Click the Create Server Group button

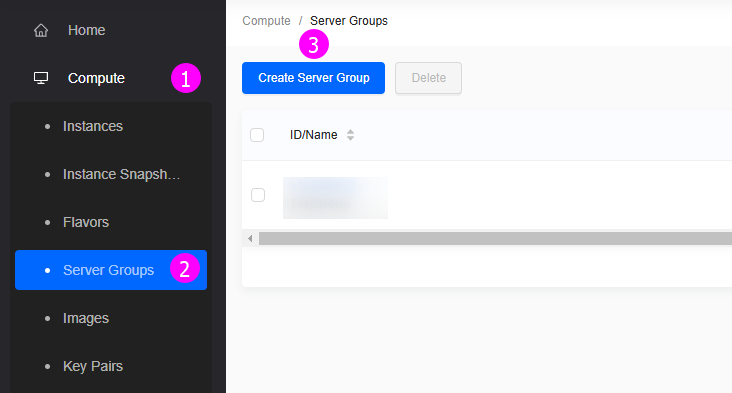(x=313, y=78)
